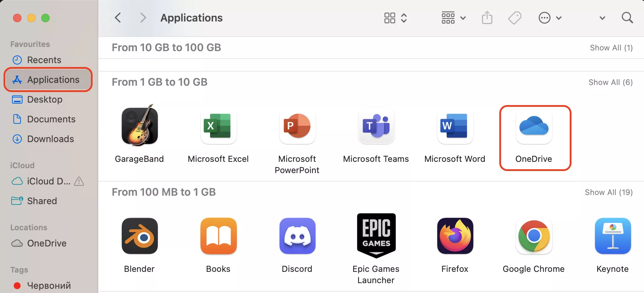Select the Firefox browser icon
644x293 pixels.
(455, 236)
